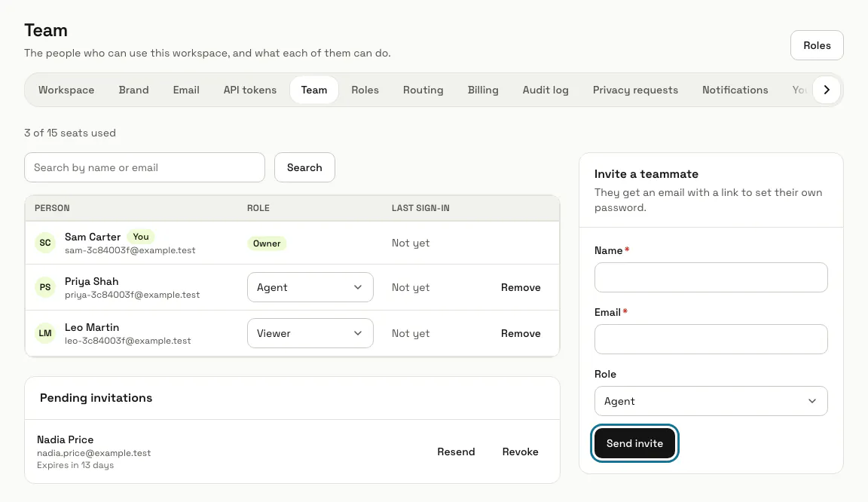This screenshot has width=868, height=502.
Task: Select the Team tab
Action: (x=314, y=90)
